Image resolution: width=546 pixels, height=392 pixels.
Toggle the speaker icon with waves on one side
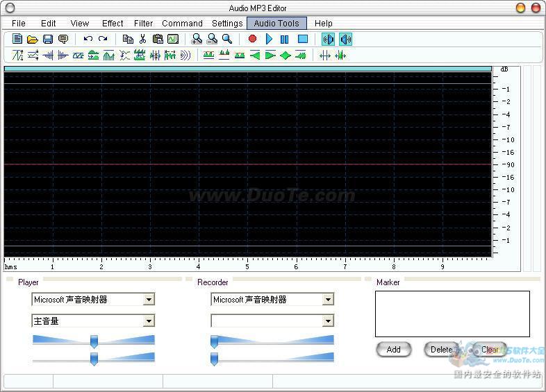(x=345, y=40)
